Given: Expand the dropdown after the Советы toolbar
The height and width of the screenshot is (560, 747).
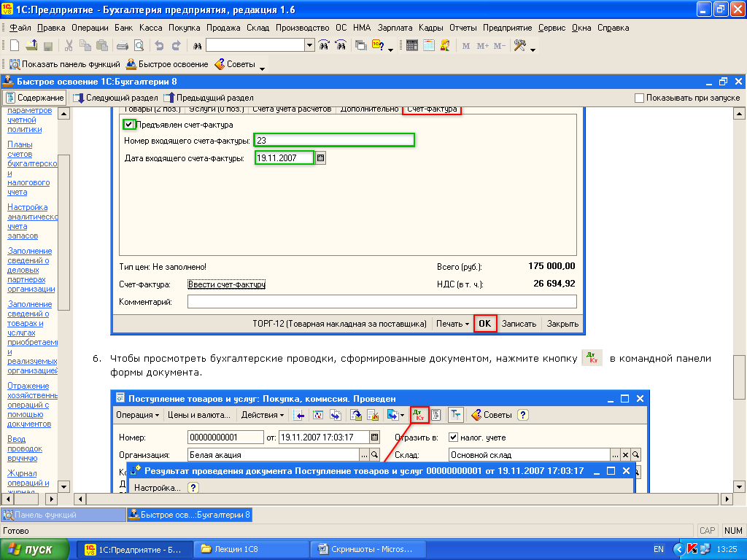Looking at the screenshot, I should [262, 68].
